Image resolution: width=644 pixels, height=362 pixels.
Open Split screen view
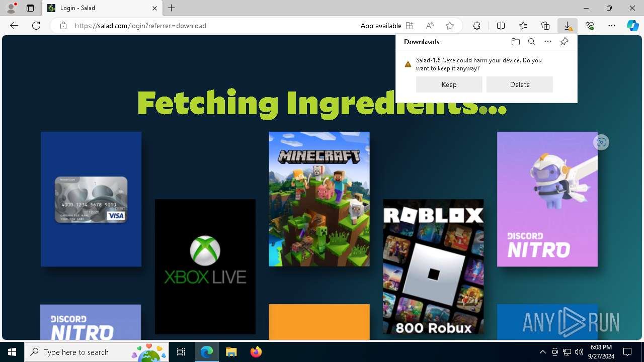[501, 26]
